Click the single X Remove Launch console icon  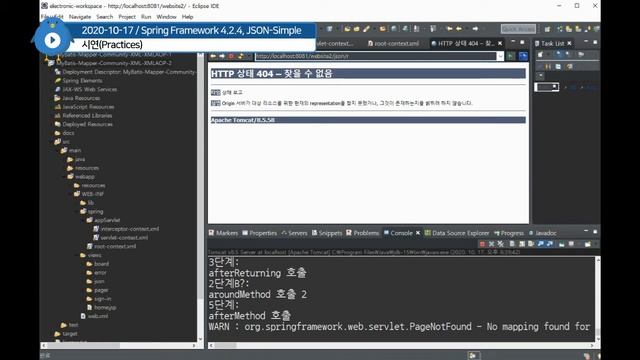point(491,244)
